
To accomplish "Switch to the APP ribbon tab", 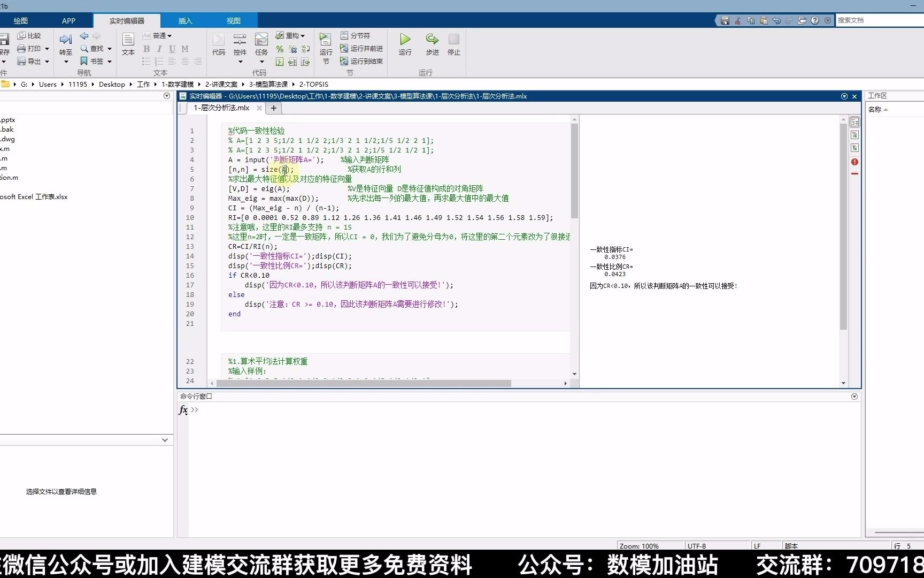I will pos(68,21).
